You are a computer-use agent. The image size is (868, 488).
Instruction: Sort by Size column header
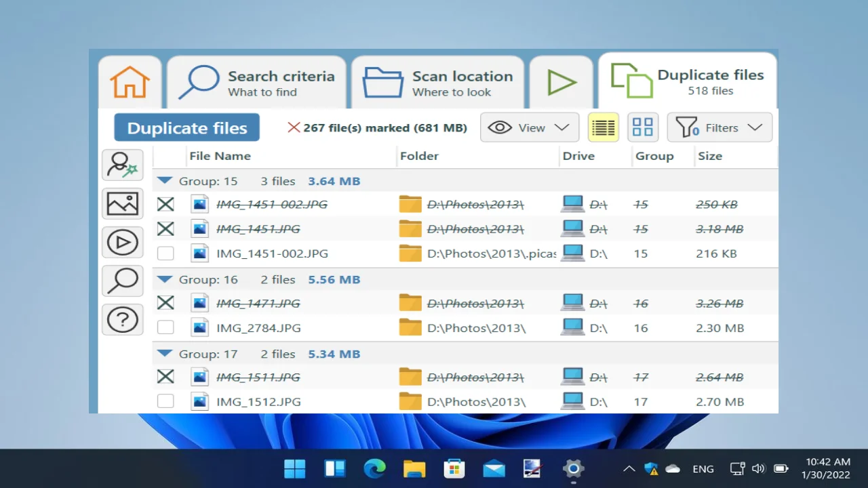[x=710, y=156]
